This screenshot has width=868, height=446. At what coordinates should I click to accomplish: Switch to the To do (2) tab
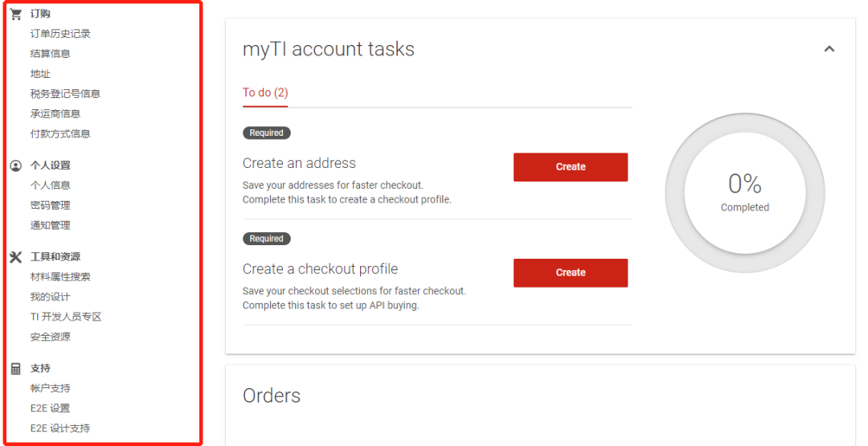265,92
